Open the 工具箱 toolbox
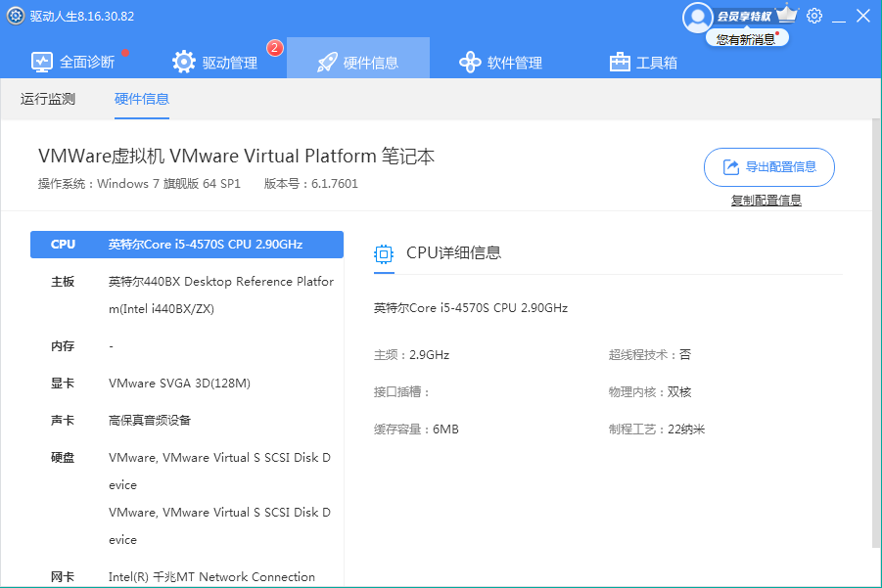The image size is (882, 588). (643, 63)
